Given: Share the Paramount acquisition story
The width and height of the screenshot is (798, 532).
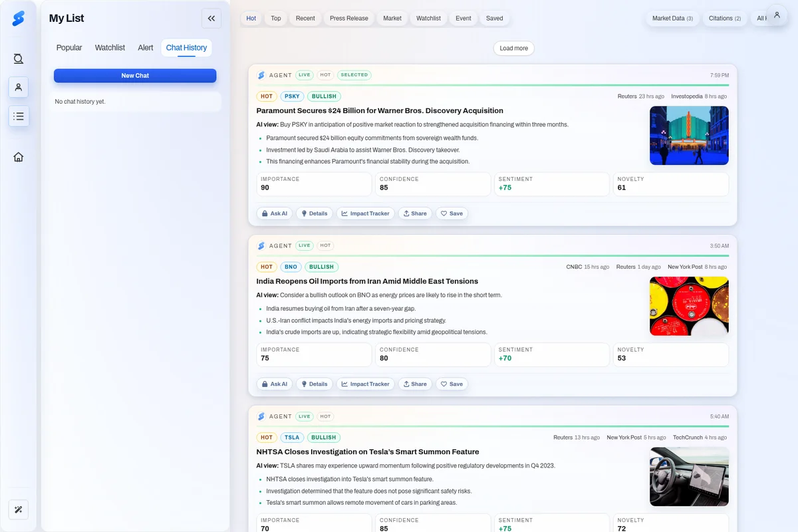Looking at the screenshot, I should point(415,213).
